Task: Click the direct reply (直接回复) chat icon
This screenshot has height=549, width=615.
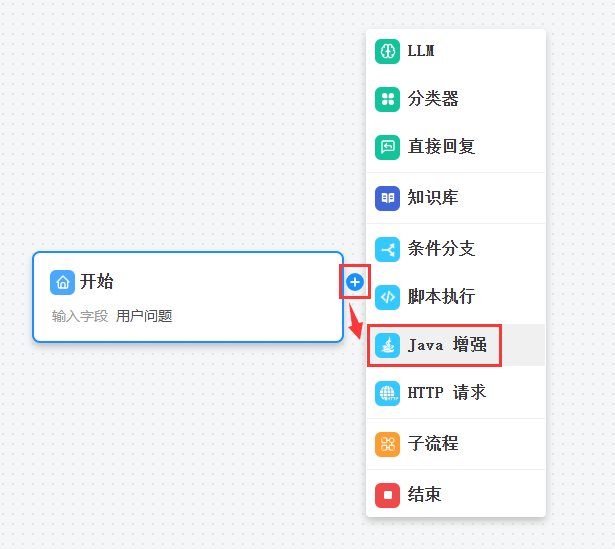Action: (x=387, y=147)
